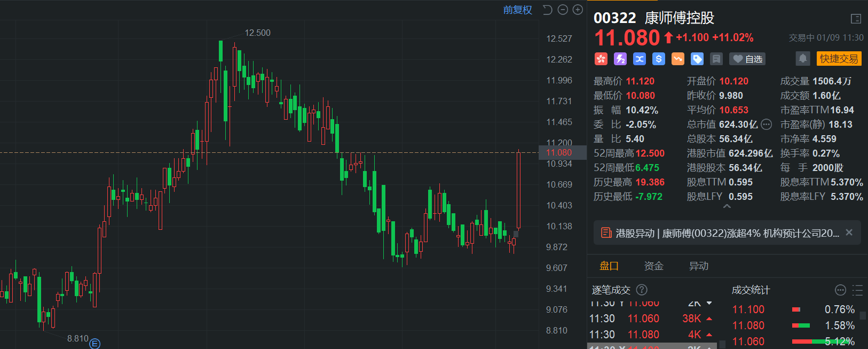
Task: Click the red Hong Kong market flag icon
Action: click(601, 59)
